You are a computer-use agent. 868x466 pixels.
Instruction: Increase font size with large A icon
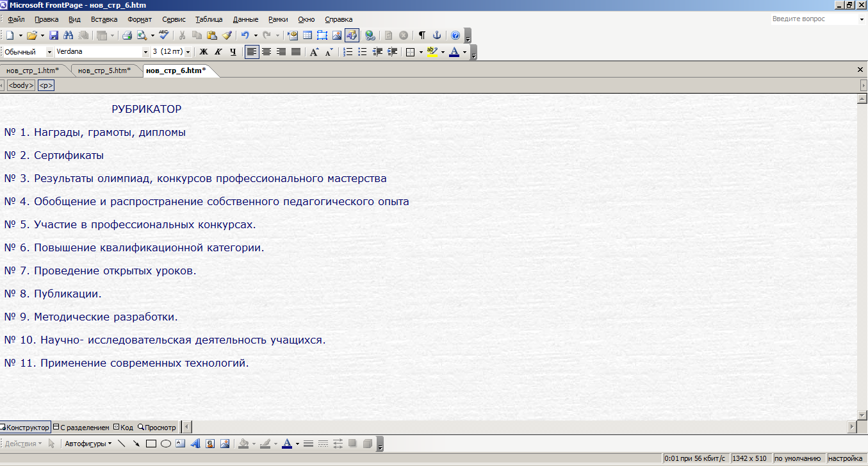coord(314,52)
